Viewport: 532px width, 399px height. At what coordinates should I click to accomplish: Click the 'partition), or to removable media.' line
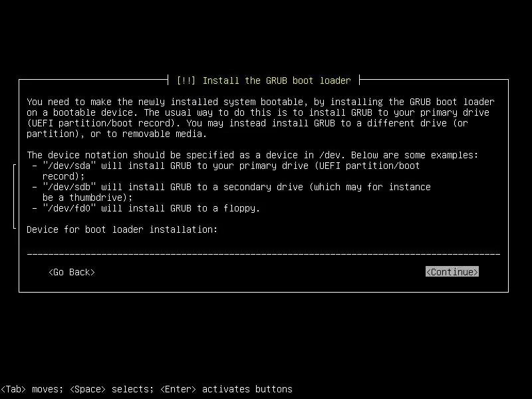click(x=117, y=134)
